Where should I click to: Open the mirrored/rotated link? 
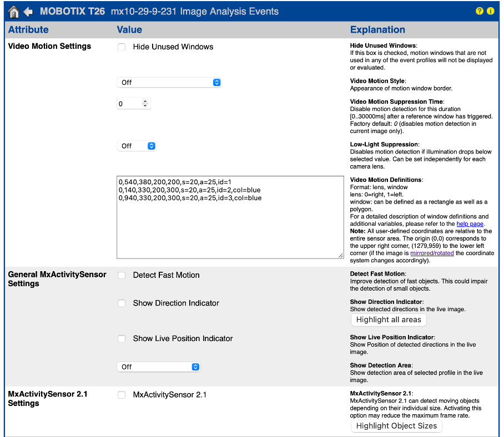(432, 253)
